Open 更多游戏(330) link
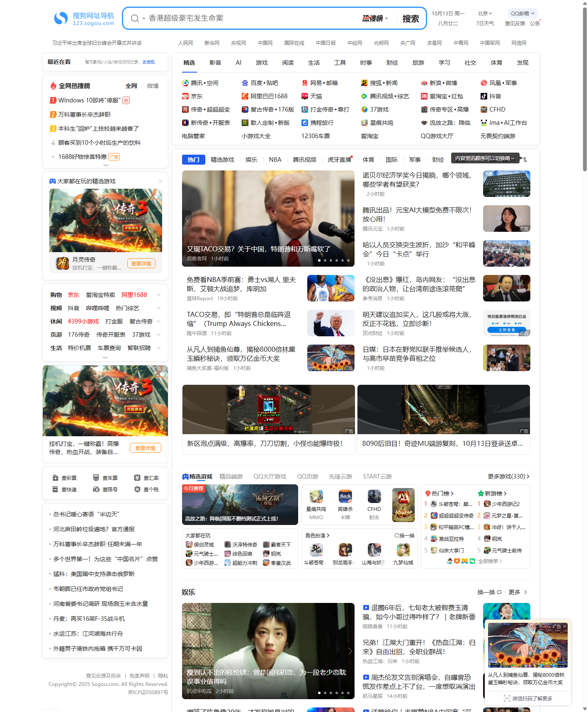This screenshot has height=712, width=588. (508, 476)
